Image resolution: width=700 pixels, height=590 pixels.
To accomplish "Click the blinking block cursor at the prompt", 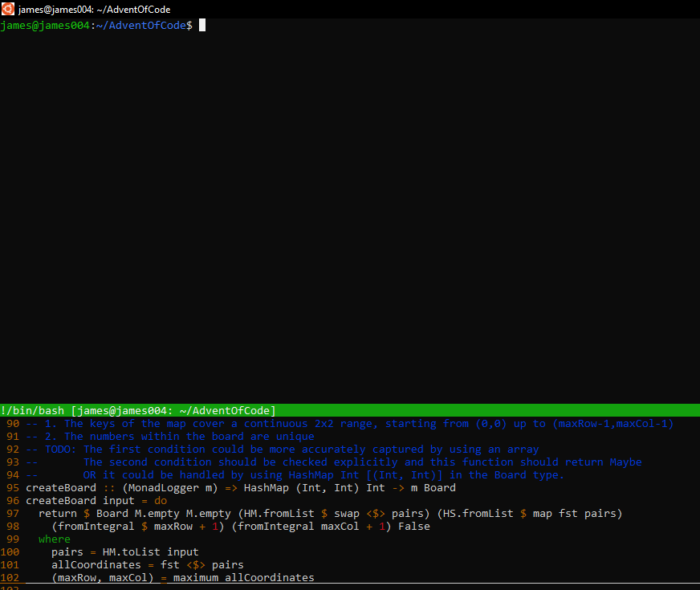I will pos(201,25).
